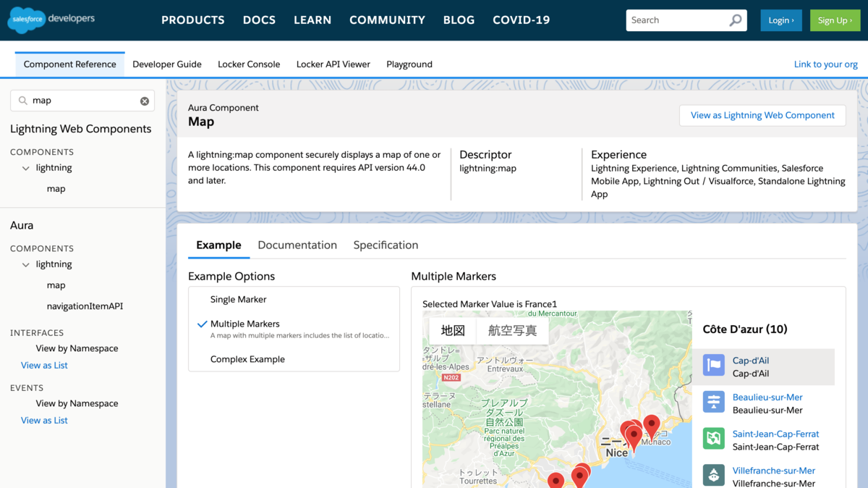Switch to the Developer Guide tab
This screenshot has width=868, height=488.
(x=167, y=64)
